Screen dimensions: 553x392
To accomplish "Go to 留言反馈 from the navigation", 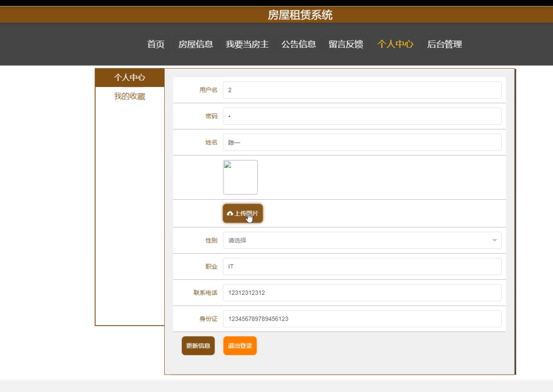I will pyautogui.click(x=346, y=44).
